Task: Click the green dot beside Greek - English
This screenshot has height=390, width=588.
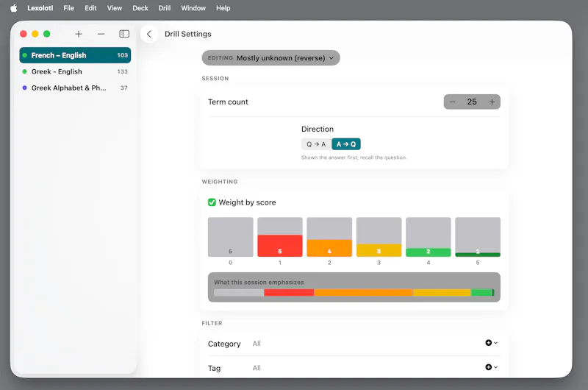Action: 24,71
